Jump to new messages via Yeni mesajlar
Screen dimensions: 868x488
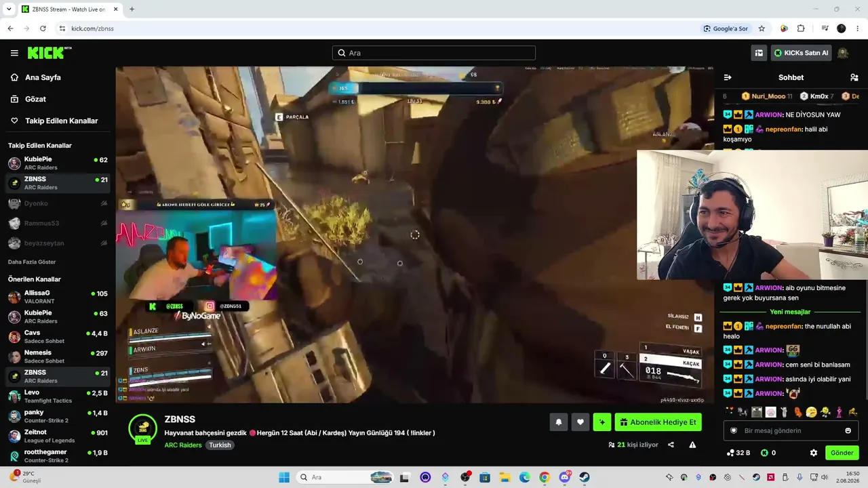coord(790,312)
